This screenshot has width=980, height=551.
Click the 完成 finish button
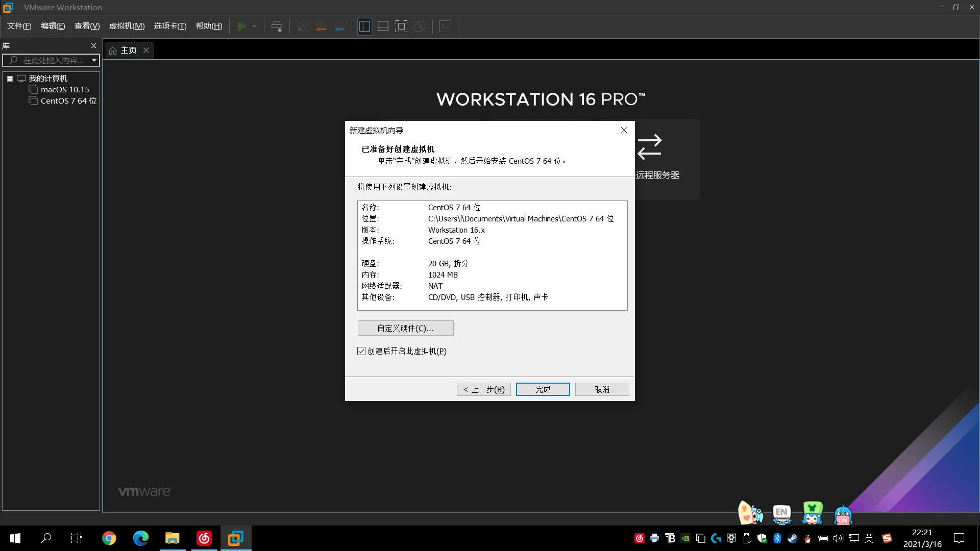click(543, 389)
